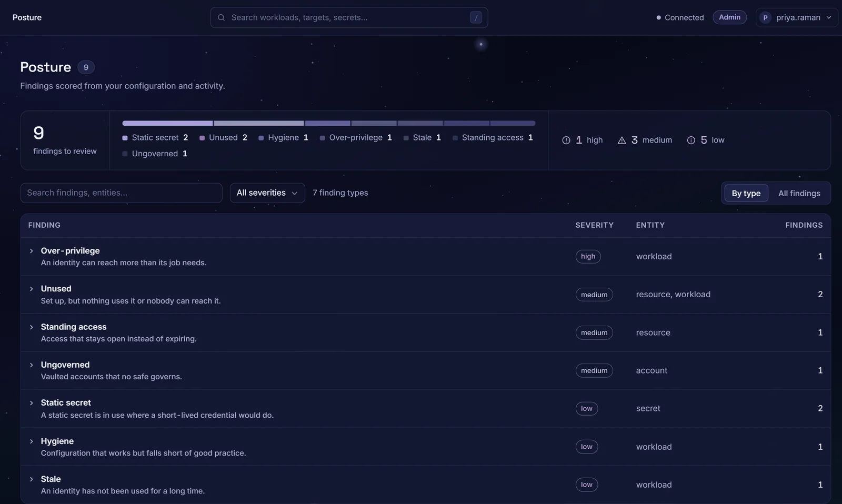Click the priya.raman avatar circle
This screenshot has height=504, width=842.
click(x=765, y=17)
